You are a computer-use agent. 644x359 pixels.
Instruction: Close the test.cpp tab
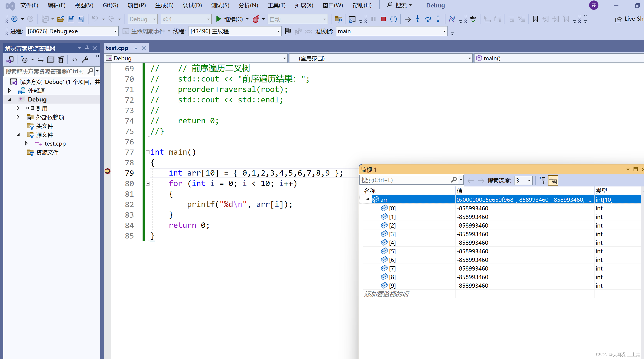[x=144, y=48]
